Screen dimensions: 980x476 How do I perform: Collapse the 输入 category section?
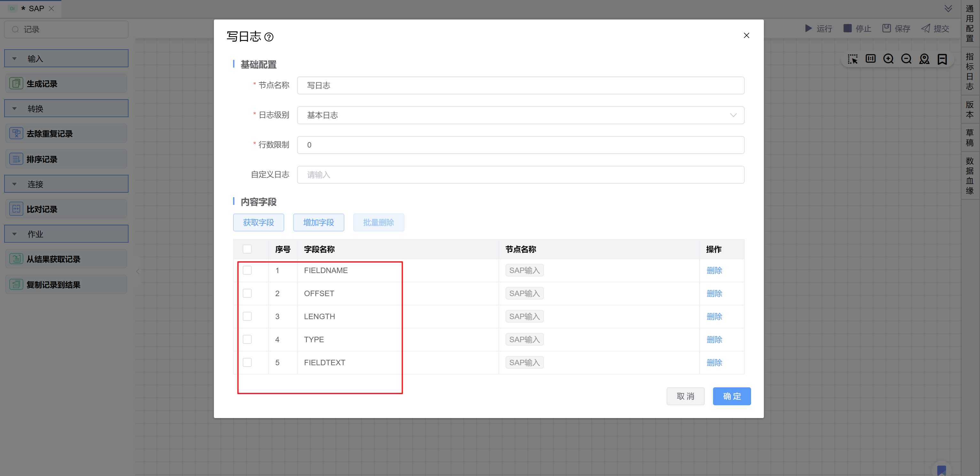tap(14, 59)
